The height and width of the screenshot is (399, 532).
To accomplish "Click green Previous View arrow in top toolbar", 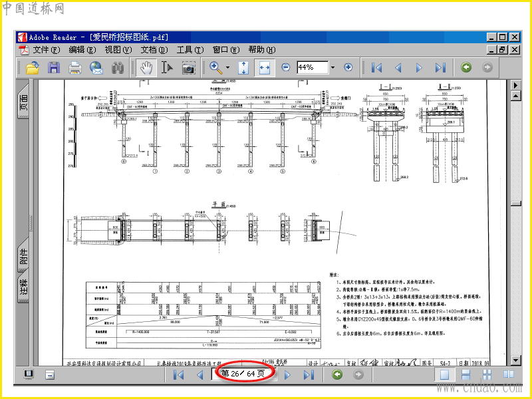I will point(466,67).
